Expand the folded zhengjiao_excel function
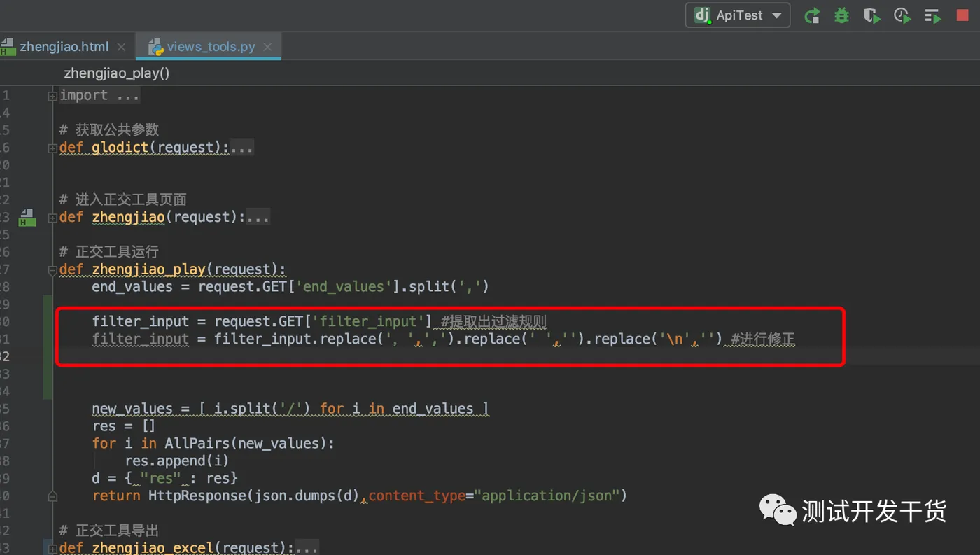 (52, 548)
